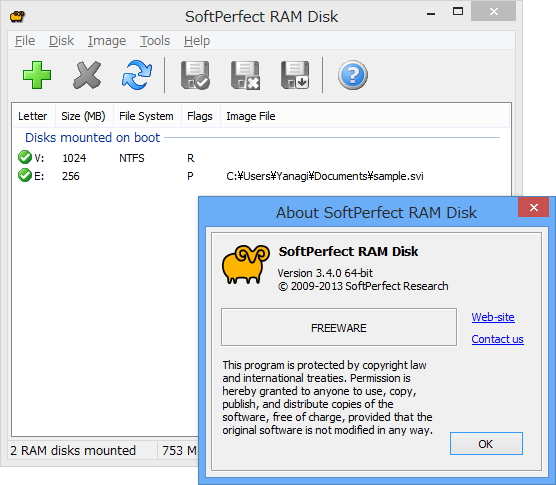
Task: Click the ram icon in main title bar
Action: click(17, 16)
